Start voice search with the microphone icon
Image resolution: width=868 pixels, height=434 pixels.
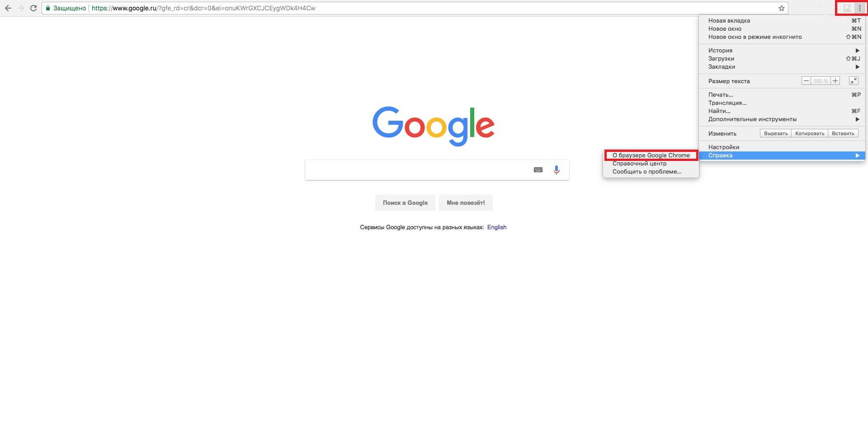557,170
